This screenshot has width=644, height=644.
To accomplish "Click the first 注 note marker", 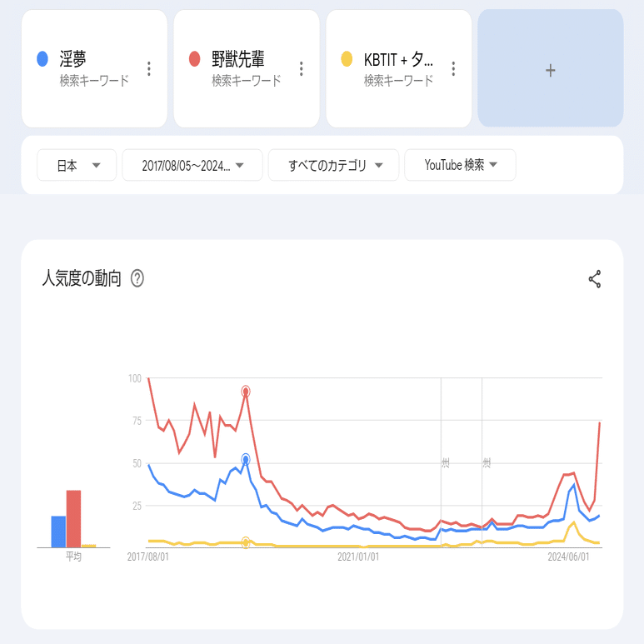I will (445, 462).
